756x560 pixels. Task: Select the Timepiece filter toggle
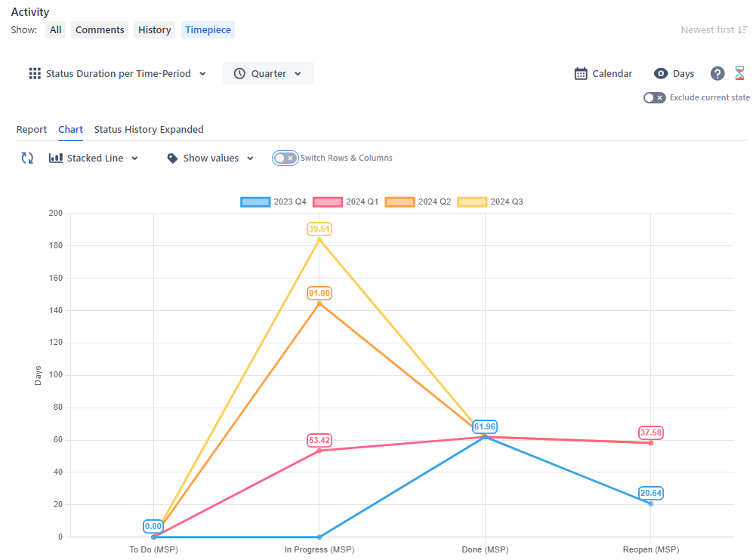[208, 29]
